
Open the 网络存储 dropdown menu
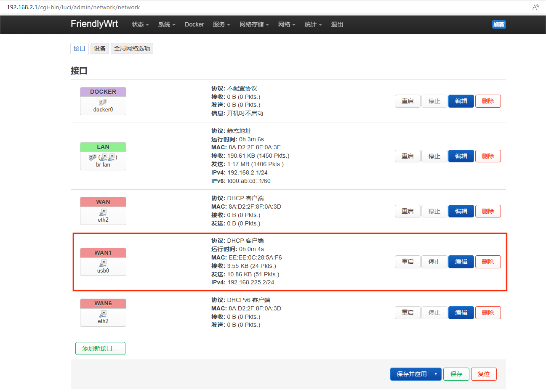254,24
